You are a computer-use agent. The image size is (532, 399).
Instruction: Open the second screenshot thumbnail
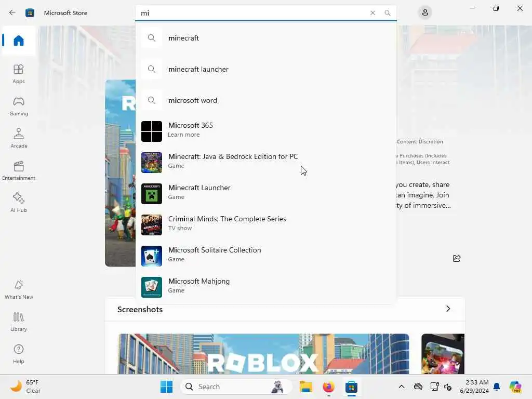(443, 354)
